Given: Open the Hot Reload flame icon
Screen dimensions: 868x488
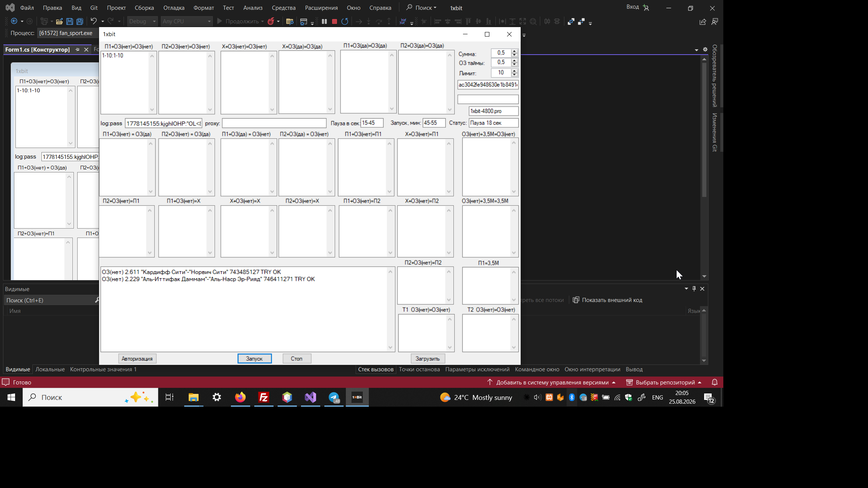Looking at the screenshot, I should point(271,21).
